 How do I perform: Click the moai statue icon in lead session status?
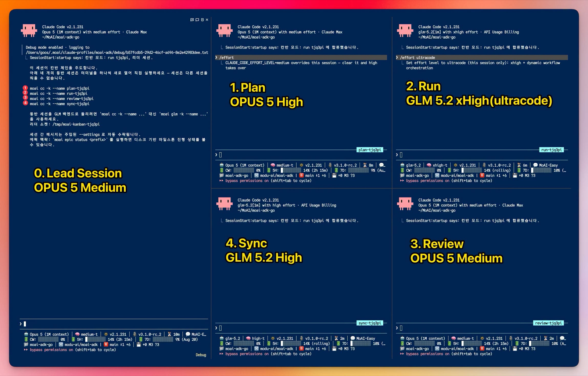(135, 334)
